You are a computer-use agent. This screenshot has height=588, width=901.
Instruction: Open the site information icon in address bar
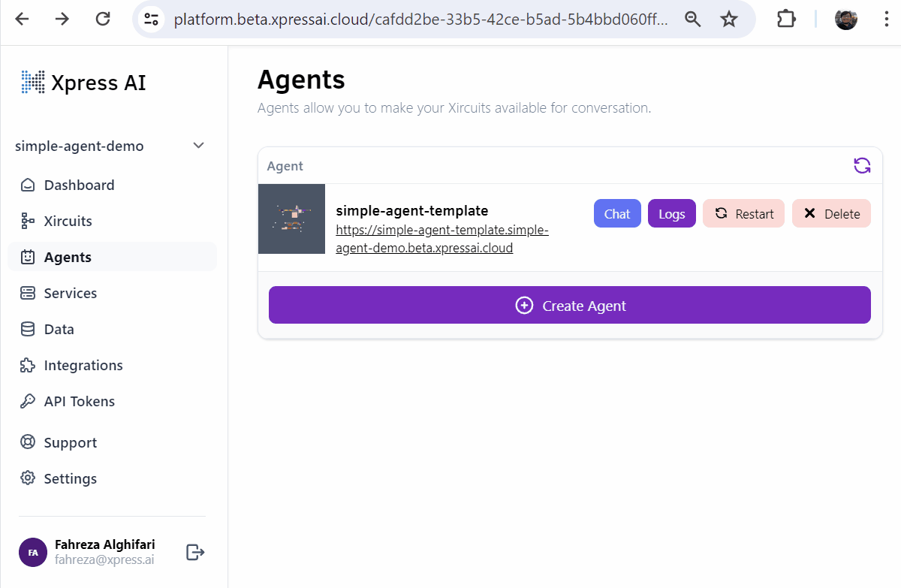coord(152,20)
